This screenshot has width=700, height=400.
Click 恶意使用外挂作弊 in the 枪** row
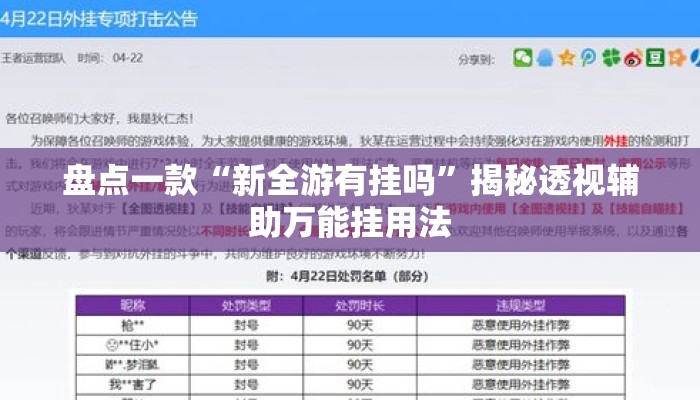521,325
